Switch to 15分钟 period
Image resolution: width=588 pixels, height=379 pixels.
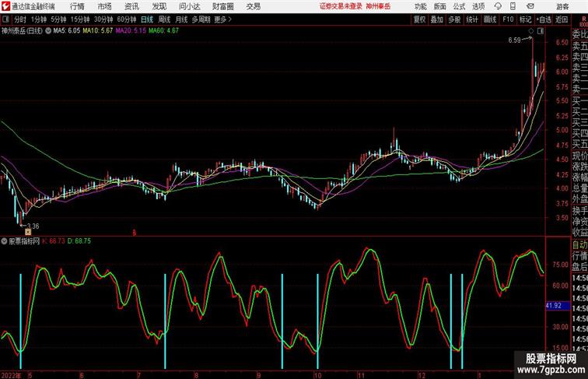pos(80,19)
